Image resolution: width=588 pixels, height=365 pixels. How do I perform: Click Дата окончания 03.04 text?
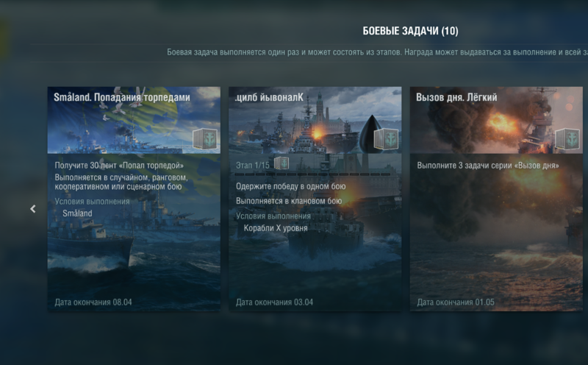[x=274, y=302]
